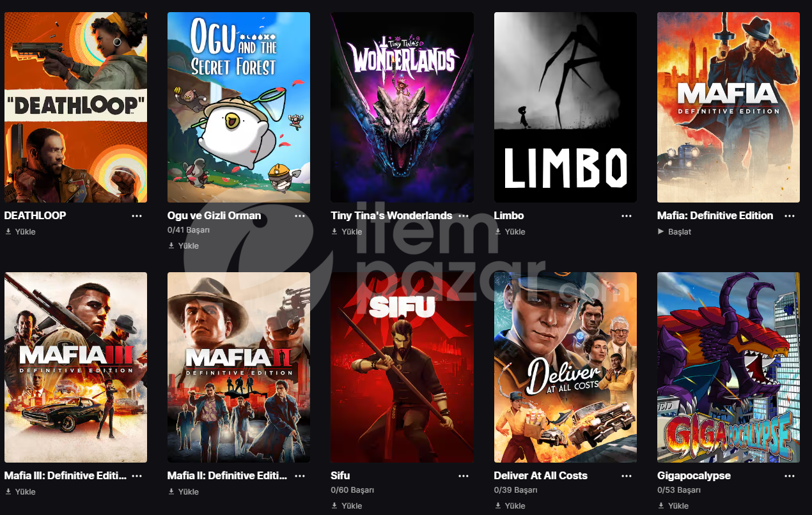The width and height of the screenshot is (812, 515).
Task: Click Başlat to launch Mafia: Definitive Edition
Action: point(675,232)
